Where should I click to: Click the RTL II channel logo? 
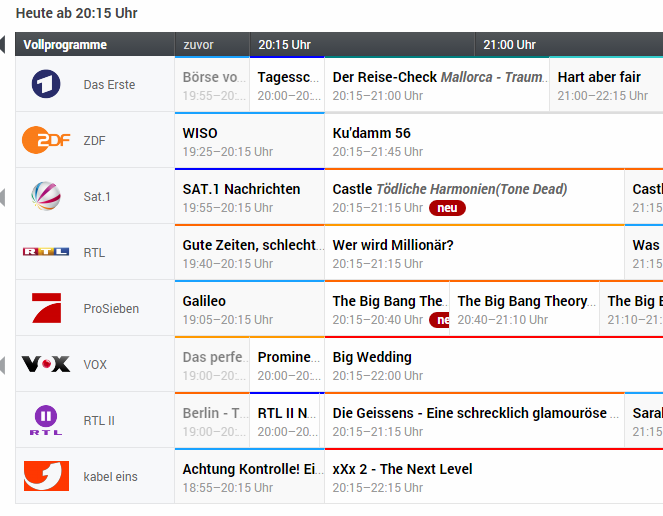(x=46, y=420)
